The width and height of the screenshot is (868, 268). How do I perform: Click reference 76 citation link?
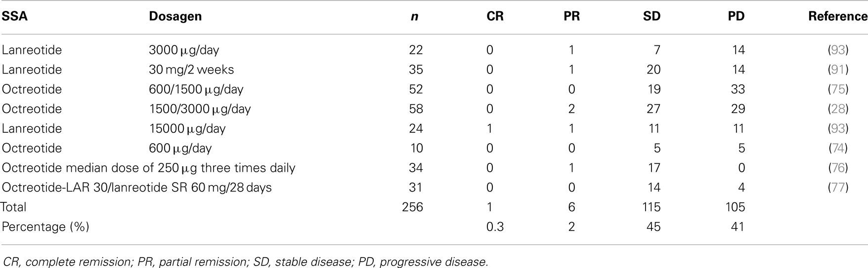(x=838, y=168)
